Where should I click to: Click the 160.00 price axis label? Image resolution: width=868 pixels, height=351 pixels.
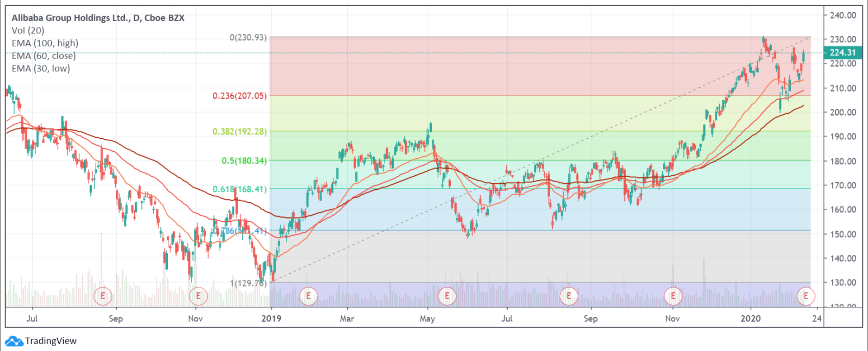pyautogui.click(x=843, y=210)
